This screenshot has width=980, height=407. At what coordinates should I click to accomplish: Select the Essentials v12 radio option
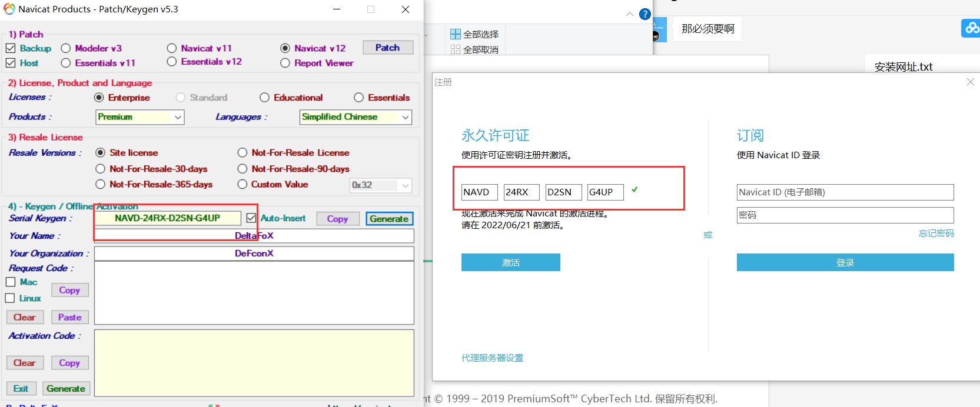tap(172, 62)
